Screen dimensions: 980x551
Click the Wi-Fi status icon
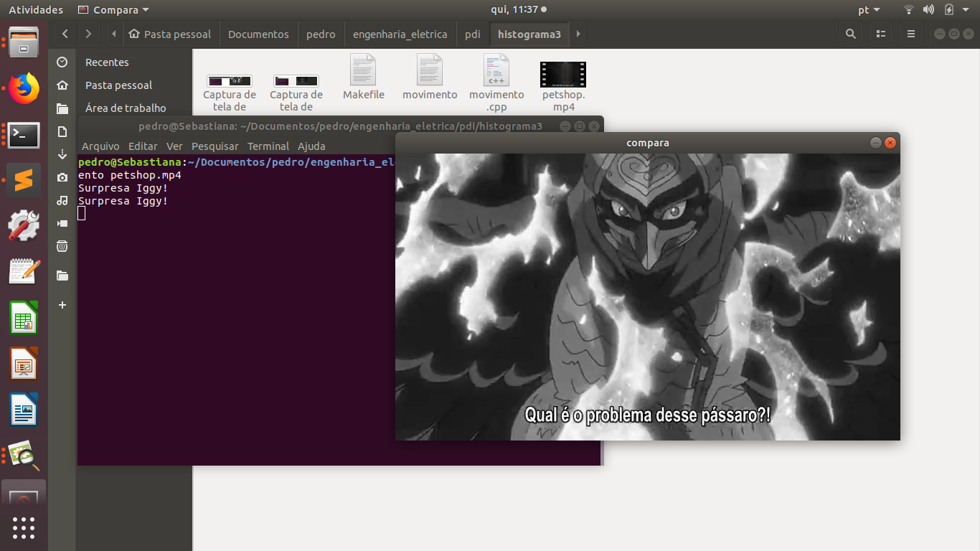coord(909,10)
